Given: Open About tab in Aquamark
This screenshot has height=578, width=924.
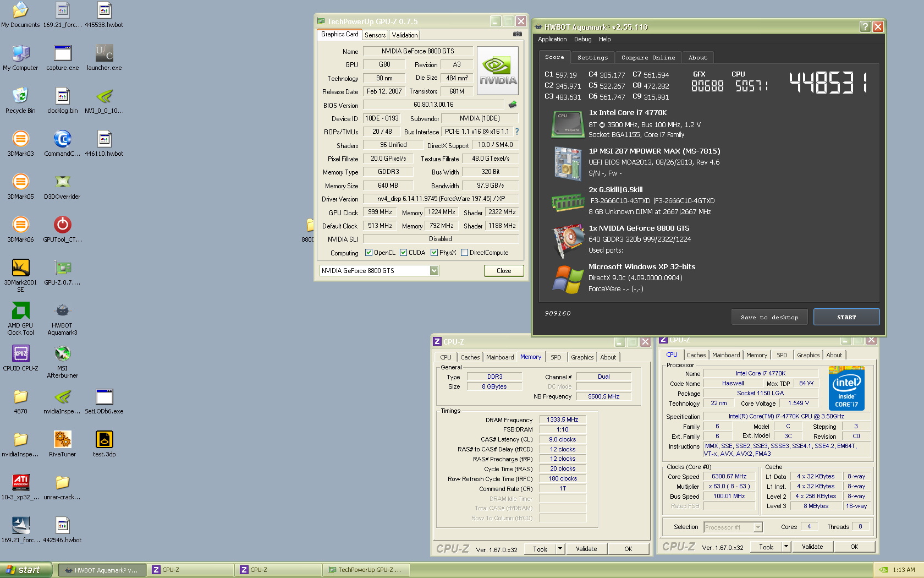Looking at the screenshot, I should click(697, 57).
